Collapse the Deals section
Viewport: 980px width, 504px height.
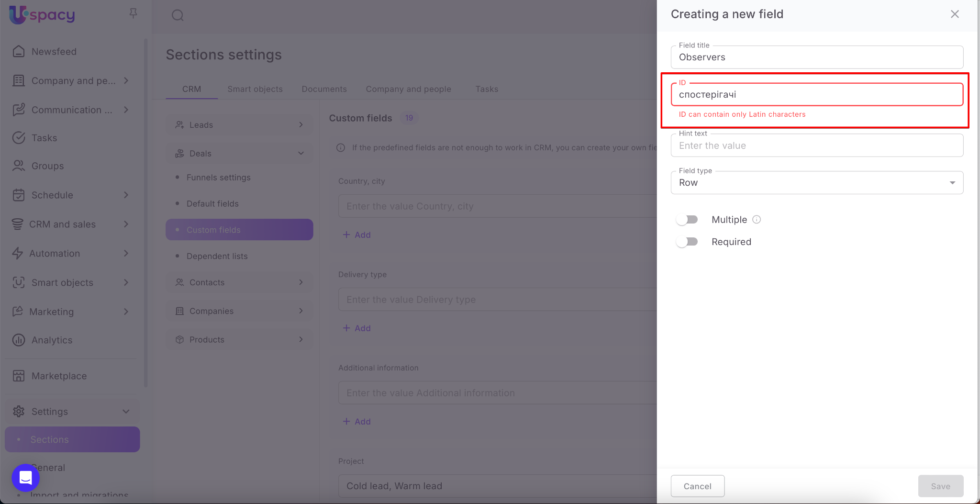[301, 153]
